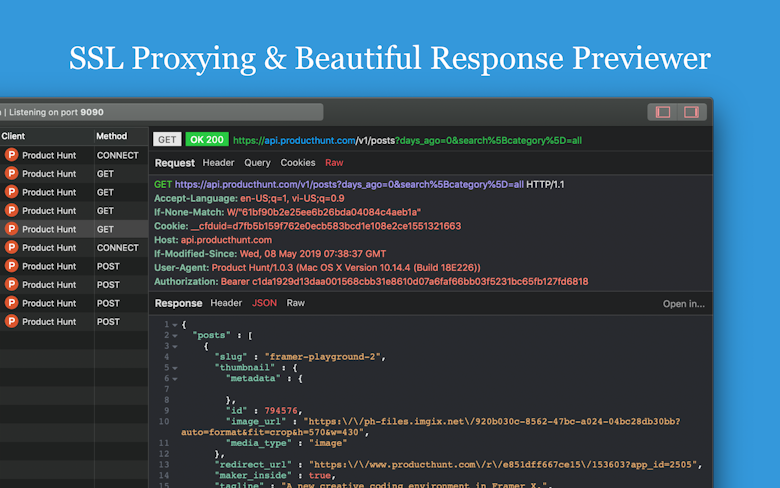Toggle the right sidebar panel icon
This screenshot has height=488, width=780.
(x=691, y=112)
